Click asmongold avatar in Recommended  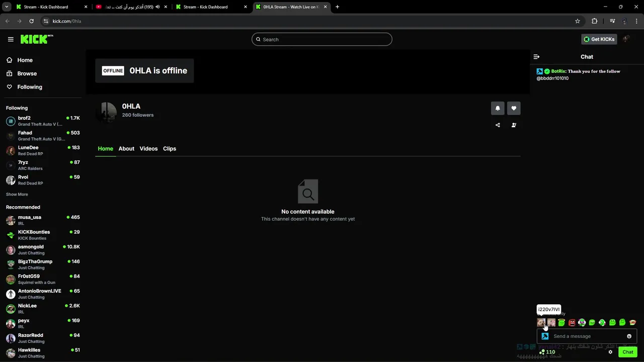[11, 250]
